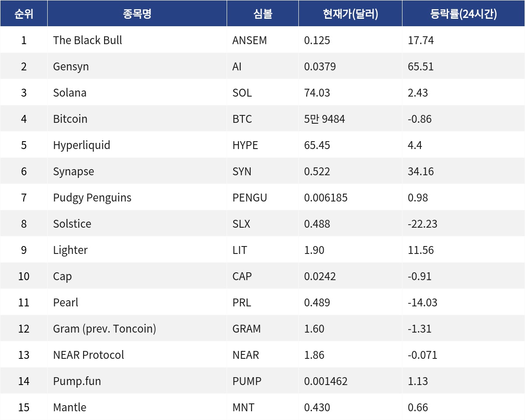Image resolution: width=525 pixels, height=420 pixels.
Task: Click the change value -14.03
Action: [x=423, y=302]
